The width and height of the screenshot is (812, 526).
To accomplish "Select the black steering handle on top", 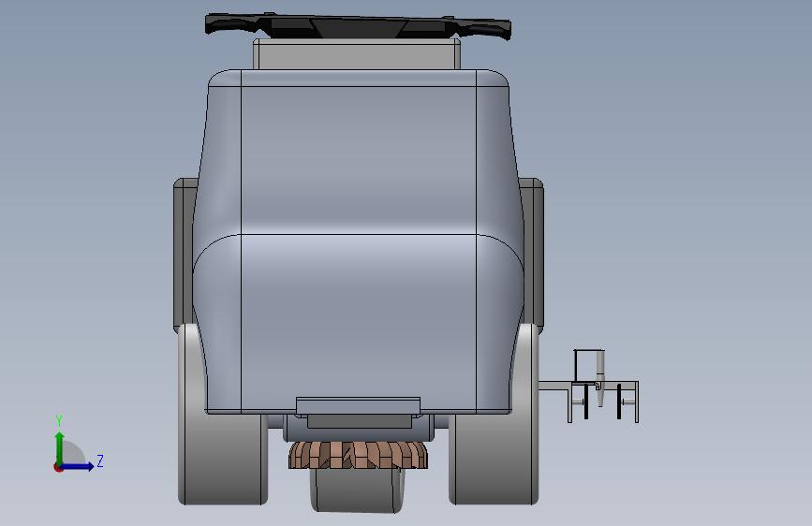I will point(358,25).
